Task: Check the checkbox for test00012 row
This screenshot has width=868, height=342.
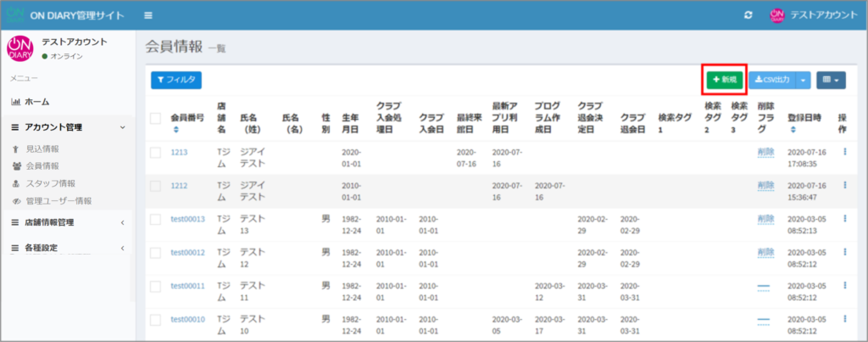Action: (x=155, y=252)
